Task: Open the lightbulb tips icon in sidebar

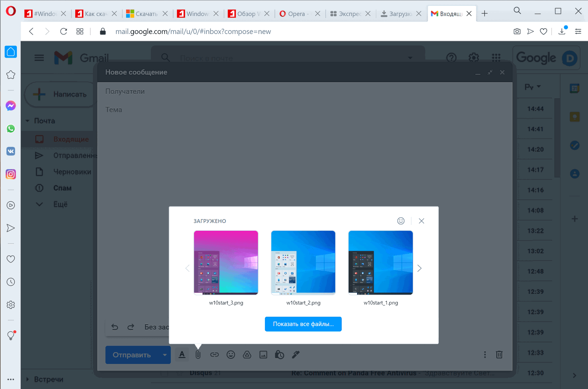Action: [x=11, y=336]
